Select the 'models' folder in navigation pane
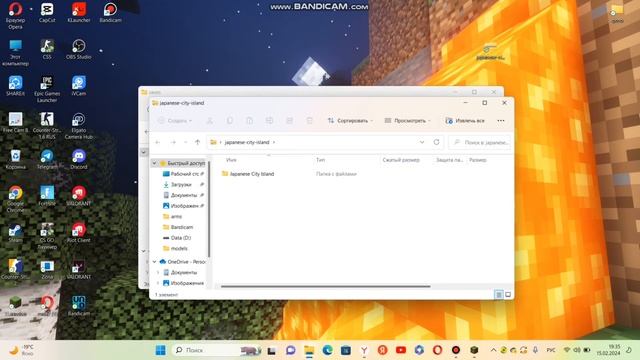This screenshot has height=360, width=640. coord(175,248)
